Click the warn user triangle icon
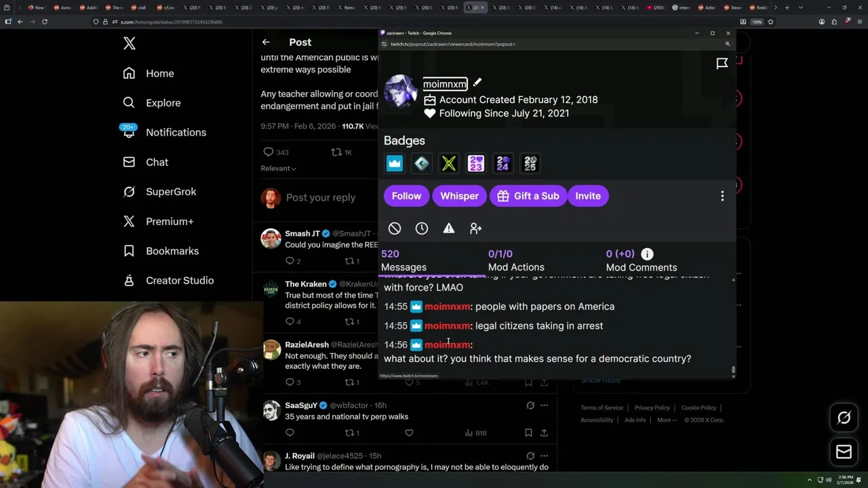The image size is (868, 488). click(x=449, y=228)
